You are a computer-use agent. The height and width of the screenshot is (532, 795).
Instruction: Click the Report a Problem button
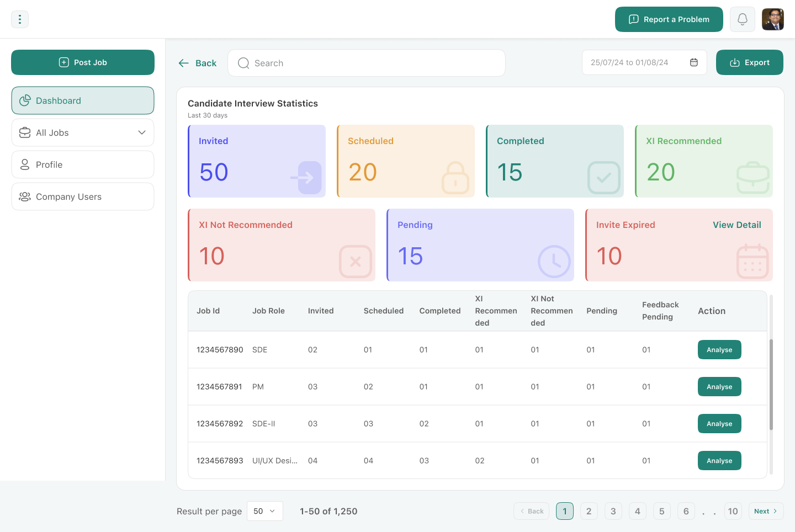[669, 19]
